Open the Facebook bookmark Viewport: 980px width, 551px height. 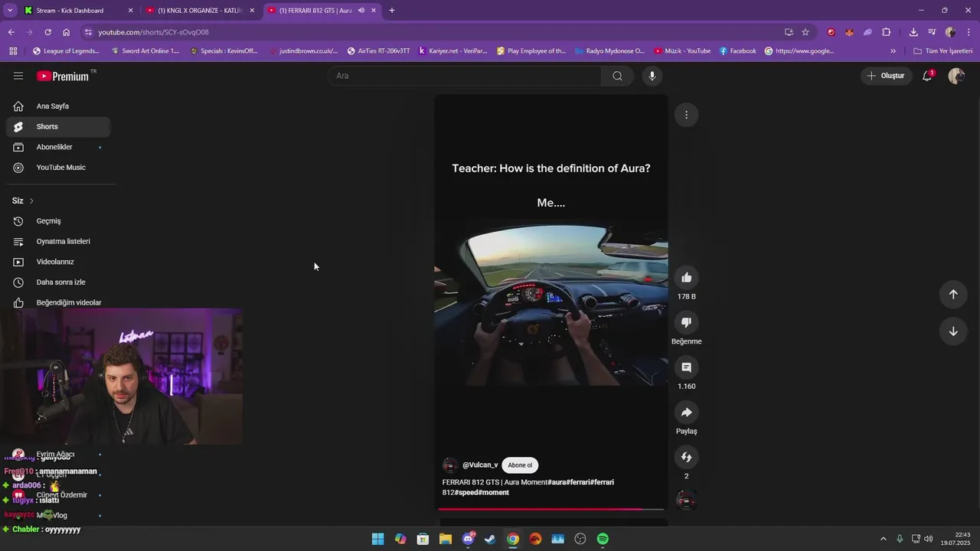click(x=738, y=51)
